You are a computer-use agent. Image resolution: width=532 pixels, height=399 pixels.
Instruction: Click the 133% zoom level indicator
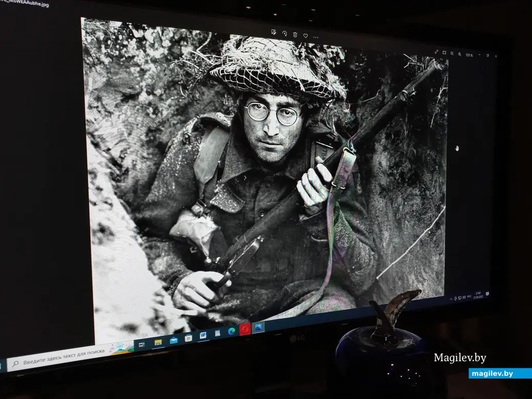[469, 55]
